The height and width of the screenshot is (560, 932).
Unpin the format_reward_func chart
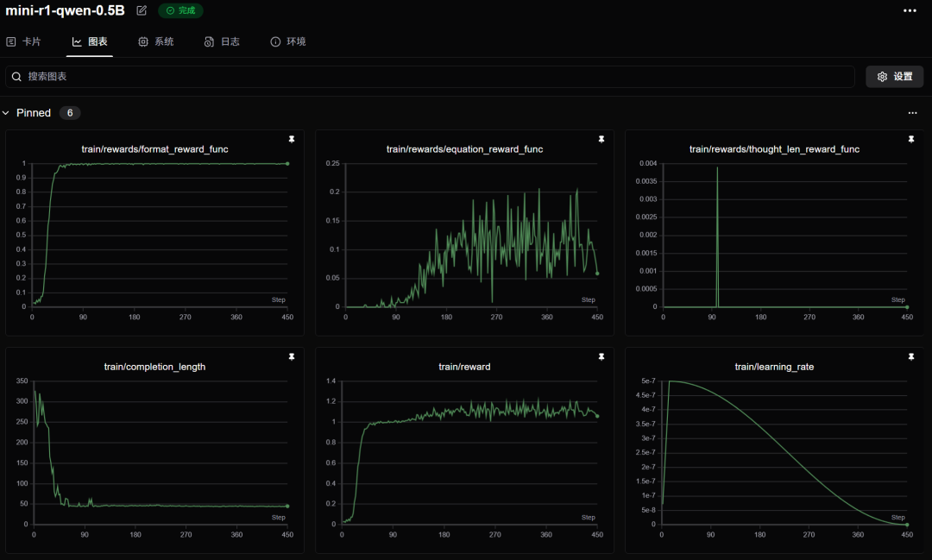click(x=292, y=139)
